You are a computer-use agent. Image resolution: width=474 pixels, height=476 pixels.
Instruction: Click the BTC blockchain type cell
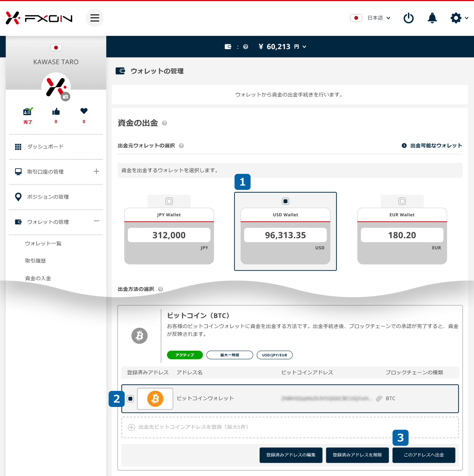pos(391,399)
